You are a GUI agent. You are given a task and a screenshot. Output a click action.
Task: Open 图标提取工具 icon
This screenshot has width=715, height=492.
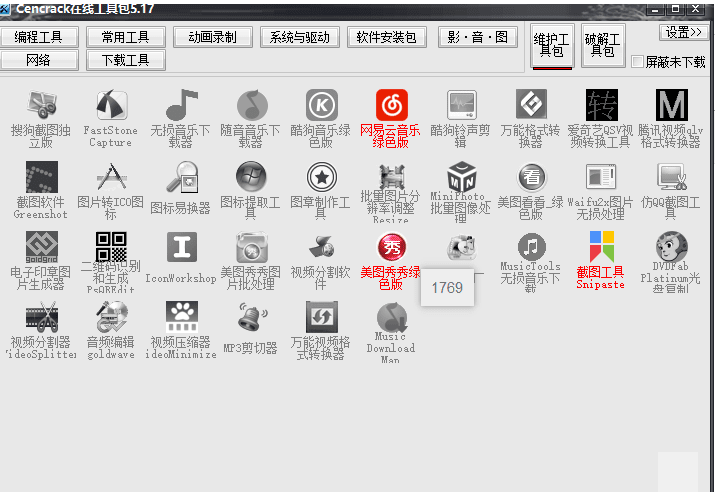pyautogui.click(x=251, y=176)
